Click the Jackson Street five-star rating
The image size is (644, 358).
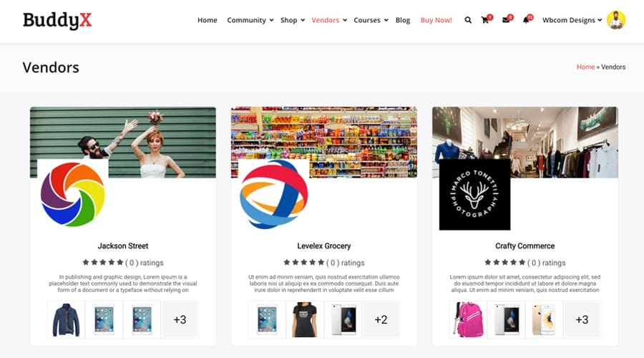(x=102, y=262)
